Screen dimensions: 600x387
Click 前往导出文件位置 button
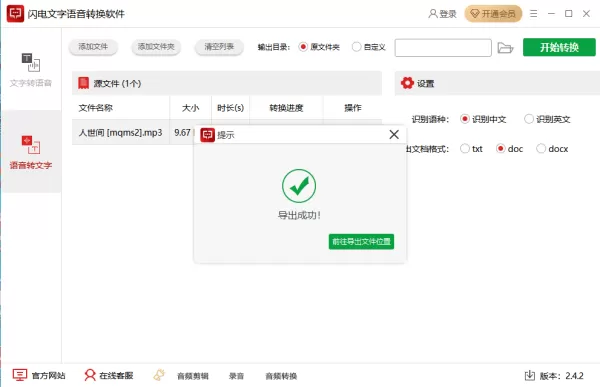[x=361, y=242]
